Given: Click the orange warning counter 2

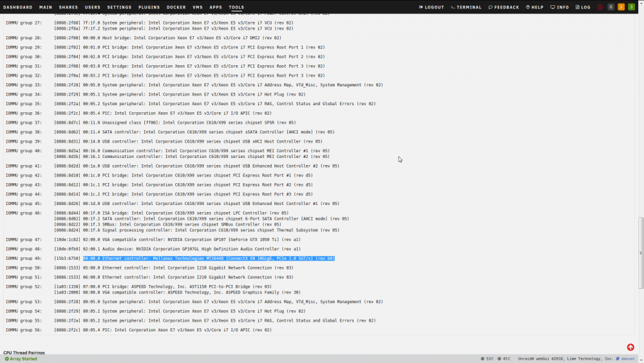Looking at the screenshot, I should (621, 7).
